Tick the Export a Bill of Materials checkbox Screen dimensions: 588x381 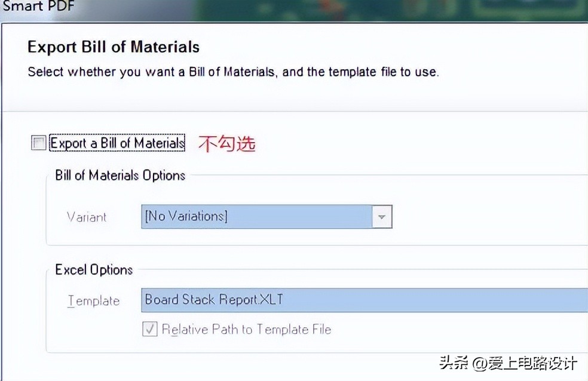[x=39, y=143]
